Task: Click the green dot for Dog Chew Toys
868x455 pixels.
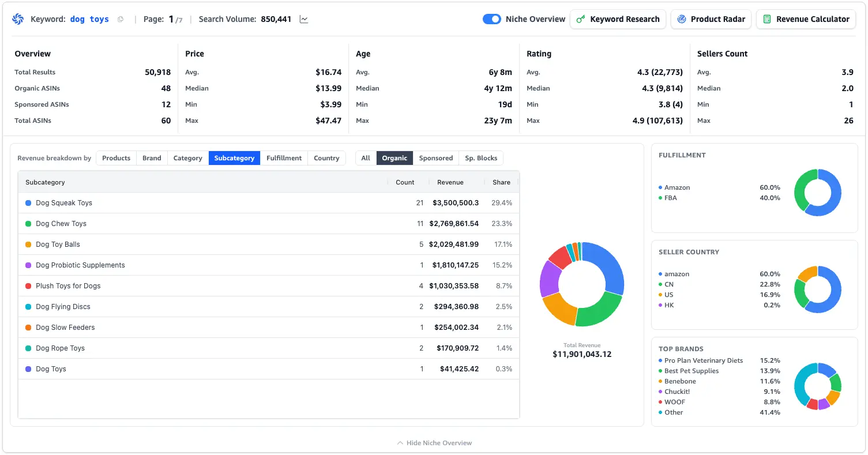Action: click(x=28, y=224)
